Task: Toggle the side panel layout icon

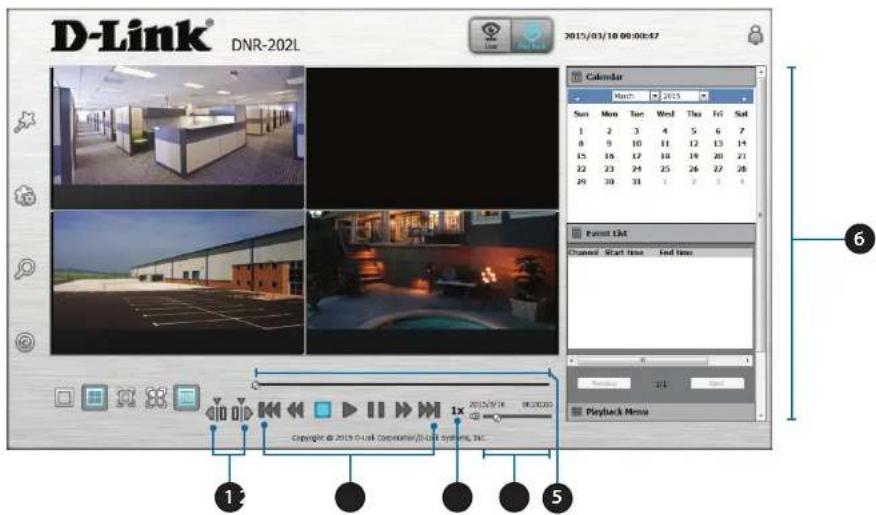Action: [186, 398]
